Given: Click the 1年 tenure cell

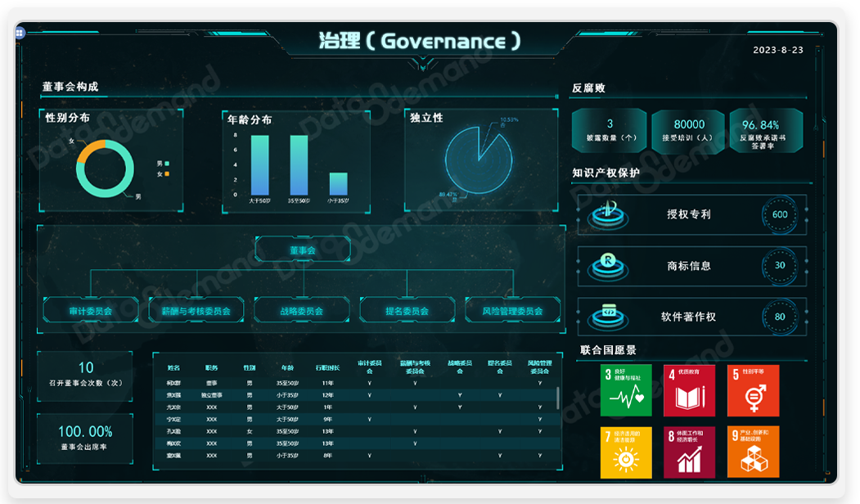Looking at the screenshot, I should (x=327, y=407).
